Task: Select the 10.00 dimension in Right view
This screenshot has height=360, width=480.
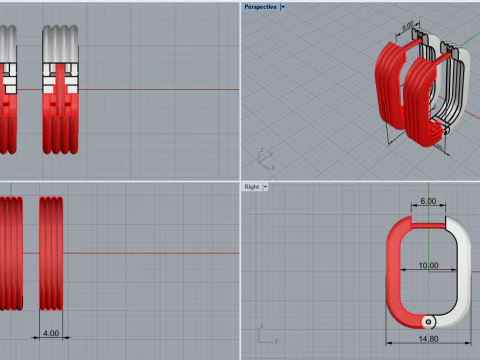Action: [x=428, y=265]
